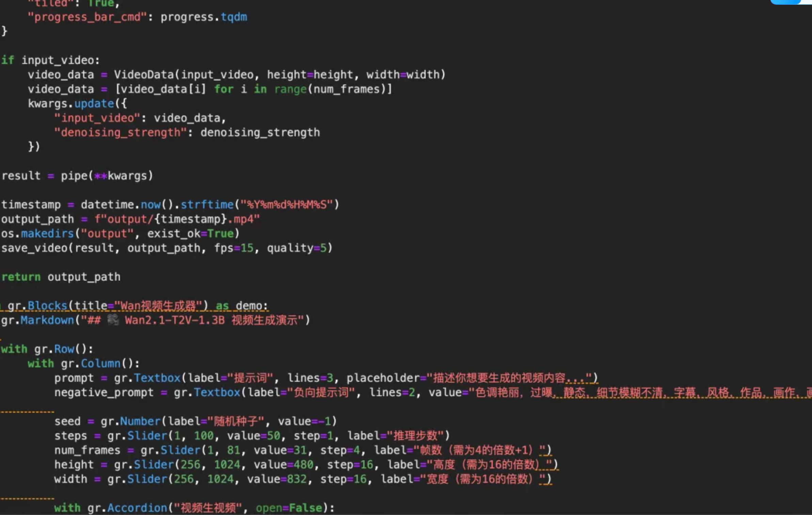The height and width of the screenshot is (515, 812).
Task: Click the 'negative_prompt' variable name
Action: 104,392
